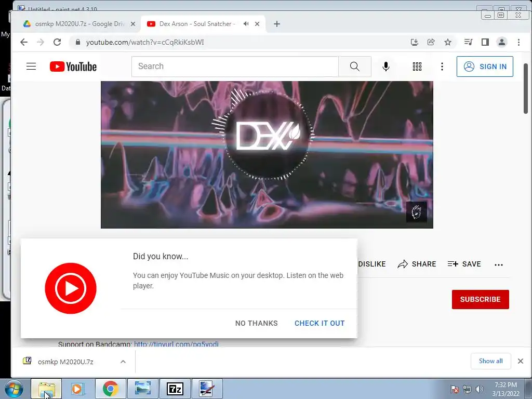The width and height of the screenshot is (532, 399).
Task: Click the address bar URL
Action: [x=145, y=42]
